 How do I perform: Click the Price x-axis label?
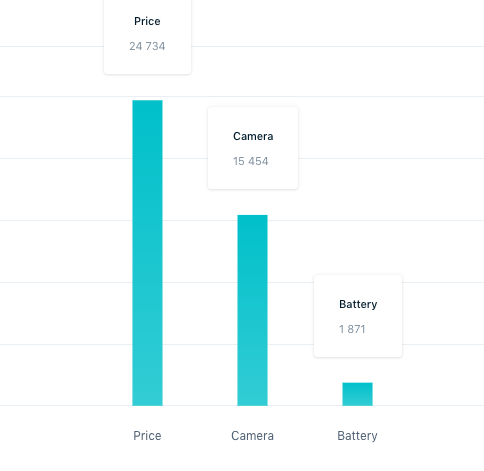click(147, 436)
